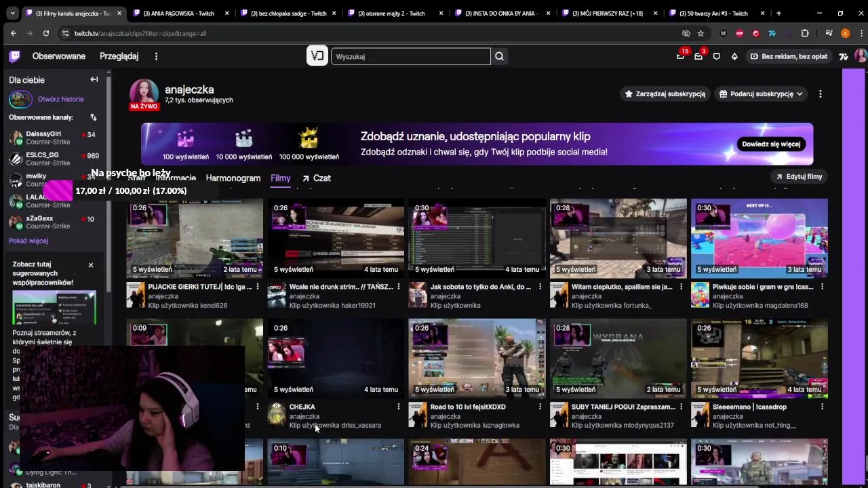Screen dimensions: 868x488
Task: Collapse the Dla ciebie sidebar
Action: 94,79
